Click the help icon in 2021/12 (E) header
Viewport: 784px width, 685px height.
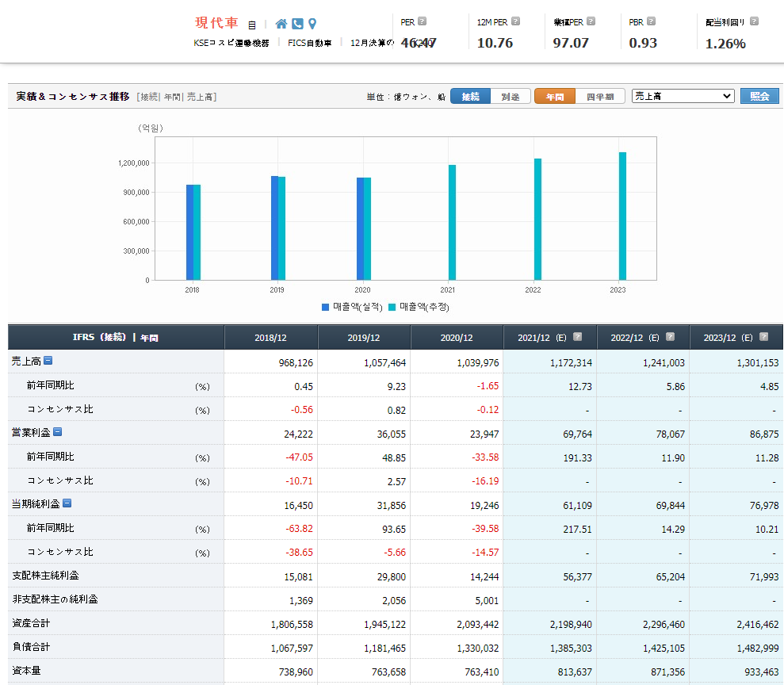(577, 337)
